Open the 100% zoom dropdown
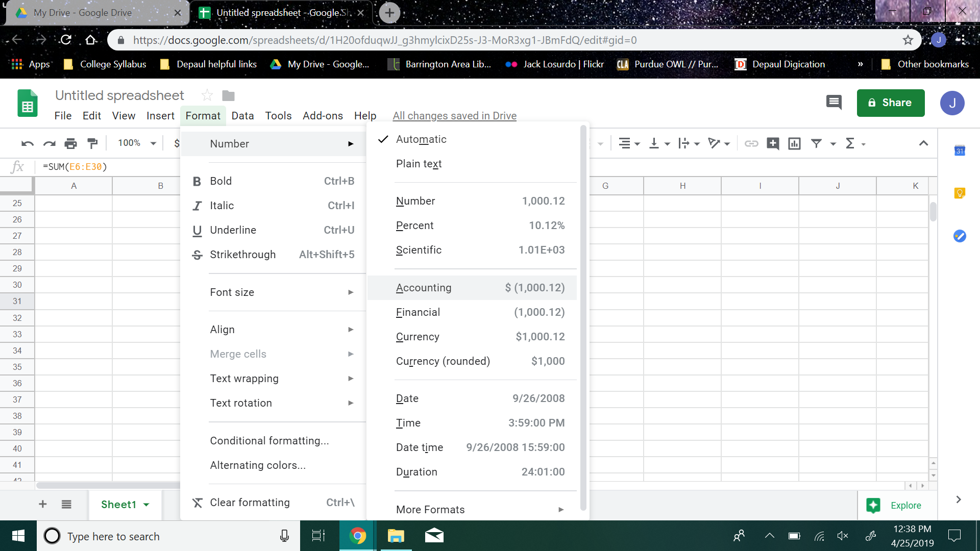The width and height of the screenshot is (980, 551). pos(136,143)
